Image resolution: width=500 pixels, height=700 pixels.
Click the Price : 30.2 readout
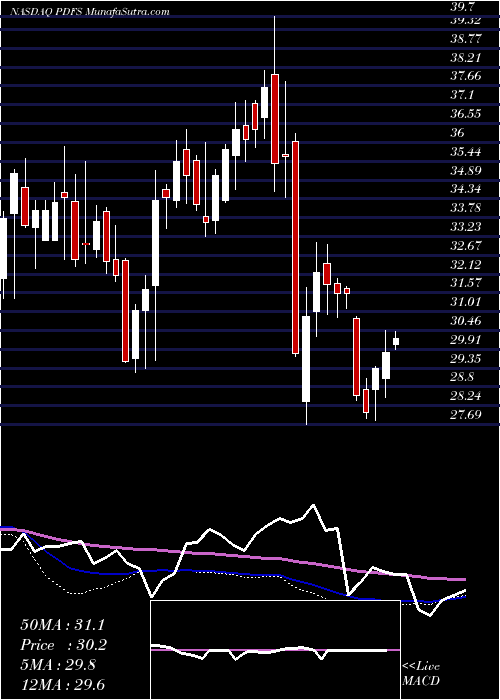[63, 645]
